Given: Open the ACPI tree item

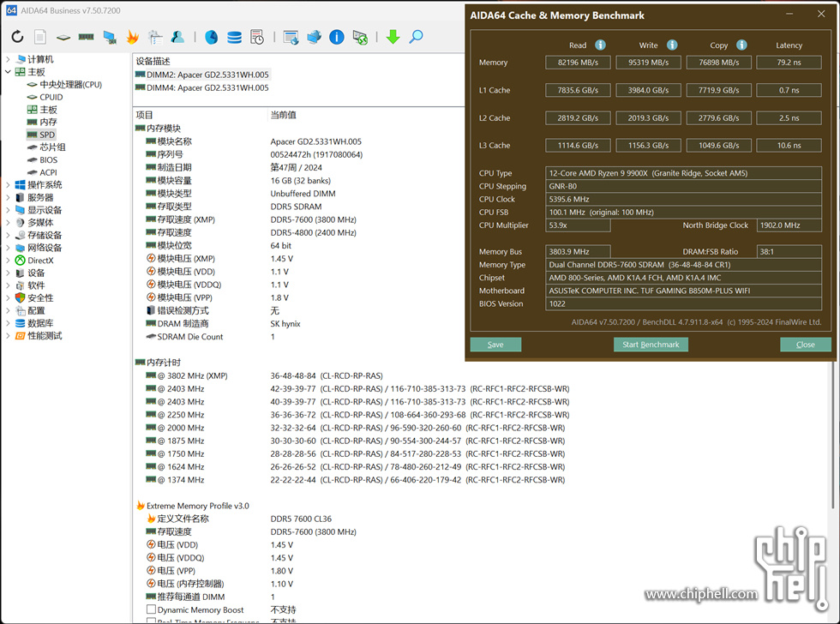Looking at the screenshot, I should pos(48,172).
